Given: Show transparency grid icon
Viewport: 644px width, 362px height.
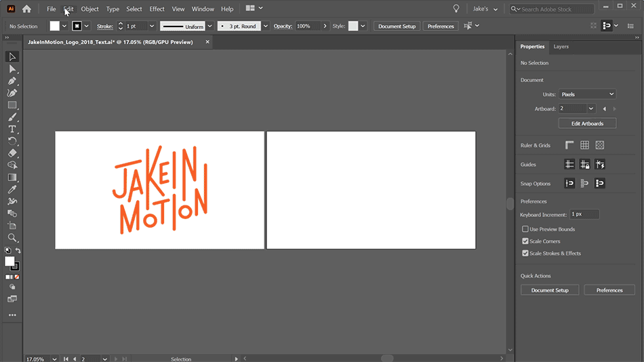Looking at the screenshot, I should (x=600, y=145).
